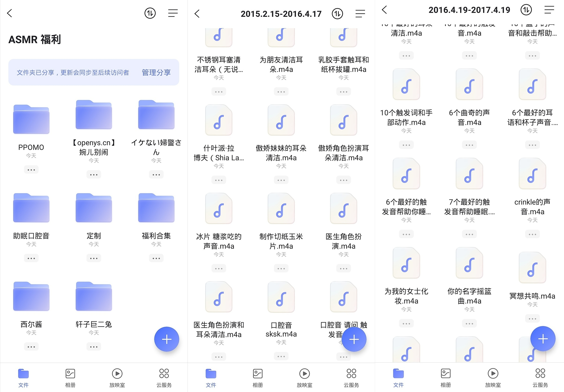Go back from 2016.4.19-2017.4.19 folder
Image resolution: width=564 pixels, height=392 pixels.
pos(384,10)
